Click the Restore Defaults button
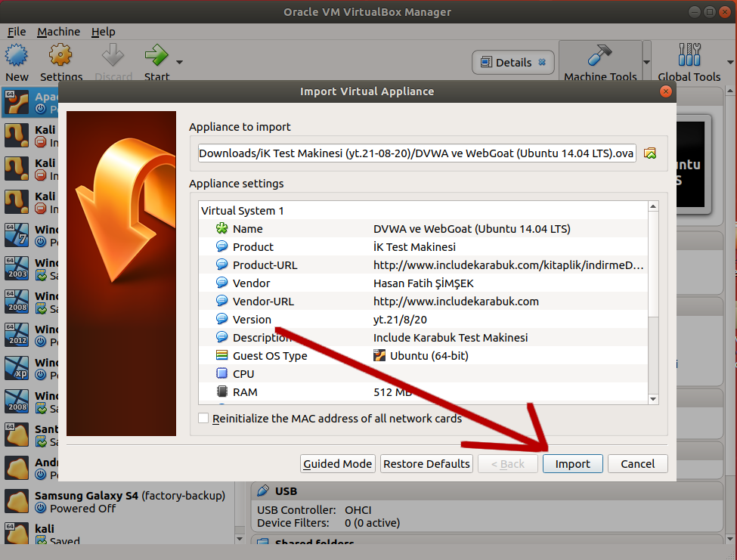Image resolution: width=737 pixels, height=560 pixels. click(426, 464)
